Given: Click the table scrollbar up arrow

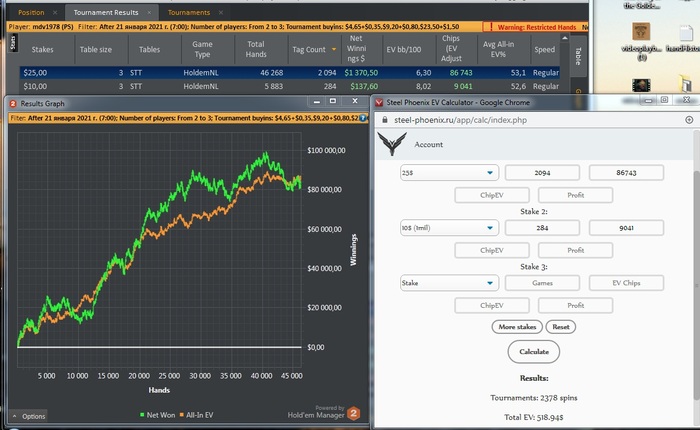Looking at the screenshot, I should point(565,38).
